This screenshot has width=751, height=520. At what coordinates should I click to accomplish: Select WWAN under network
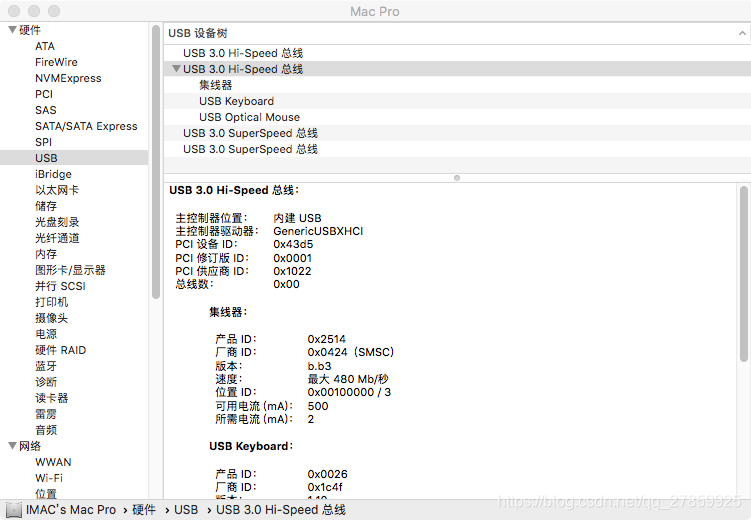(53, 462)
